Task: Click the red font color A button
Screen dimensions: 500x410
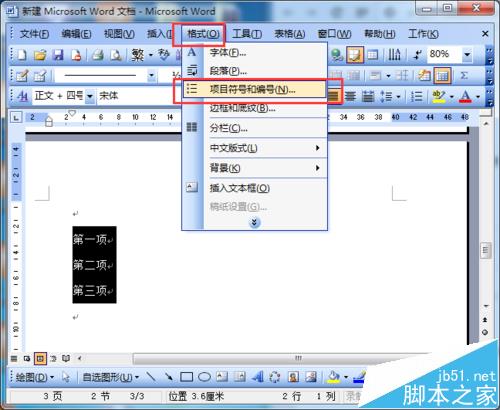Action: (465, 96)
